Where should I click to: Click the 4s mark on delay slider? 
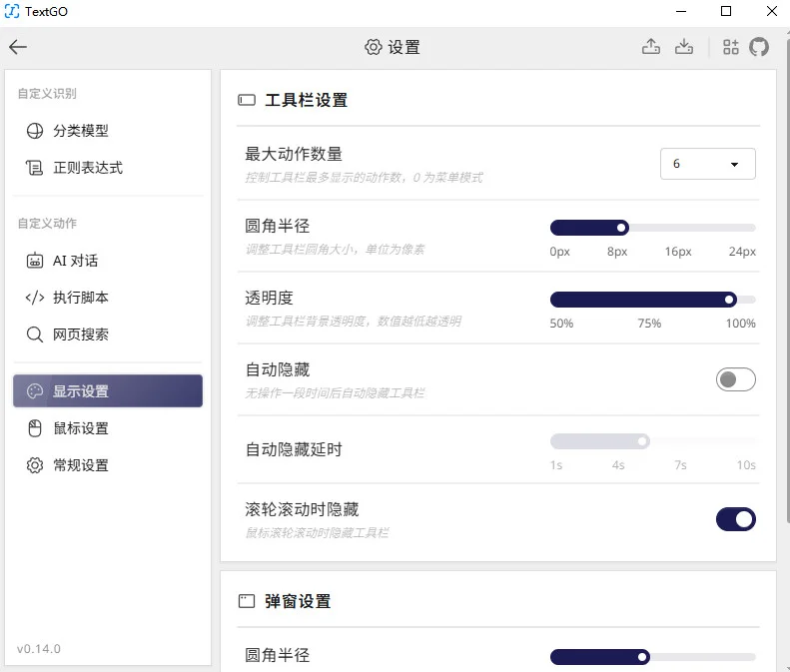[618, 465]
